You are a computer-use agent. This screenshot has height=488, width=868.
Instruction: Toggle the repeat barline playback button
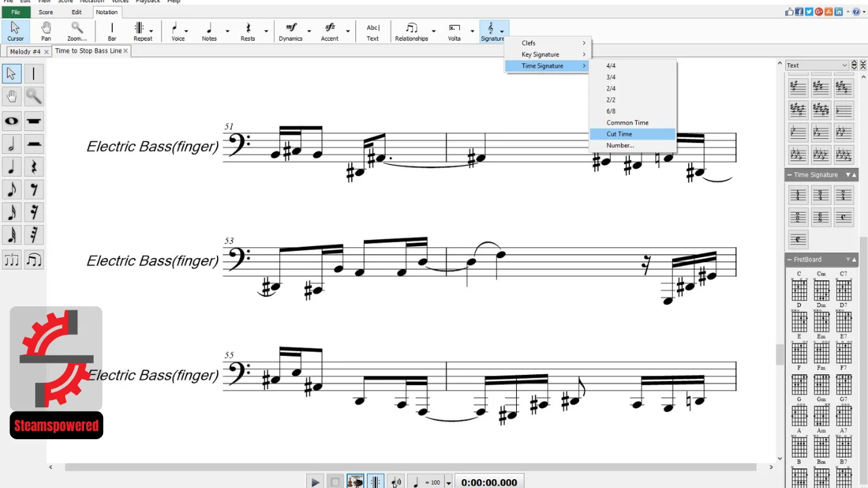(375, 482)
